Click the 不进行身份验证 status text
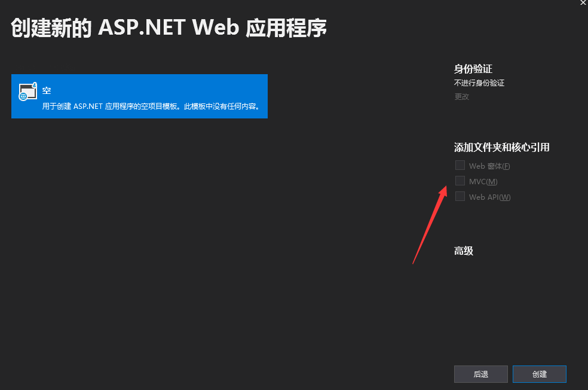 479,83
